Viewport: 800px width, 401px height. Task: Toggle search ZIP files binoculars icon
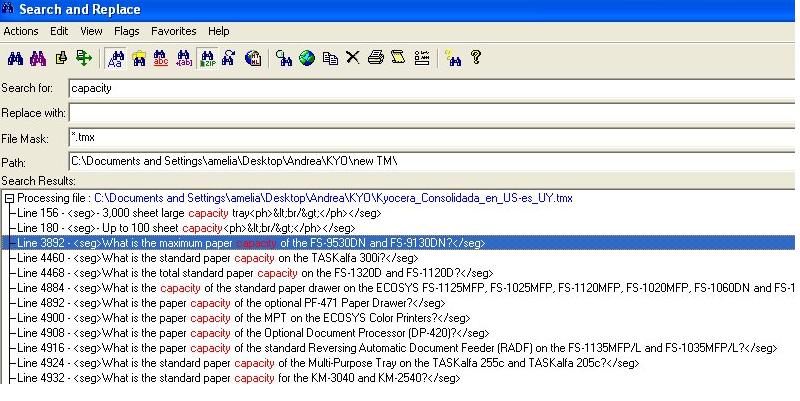click(x=207, y=58)
